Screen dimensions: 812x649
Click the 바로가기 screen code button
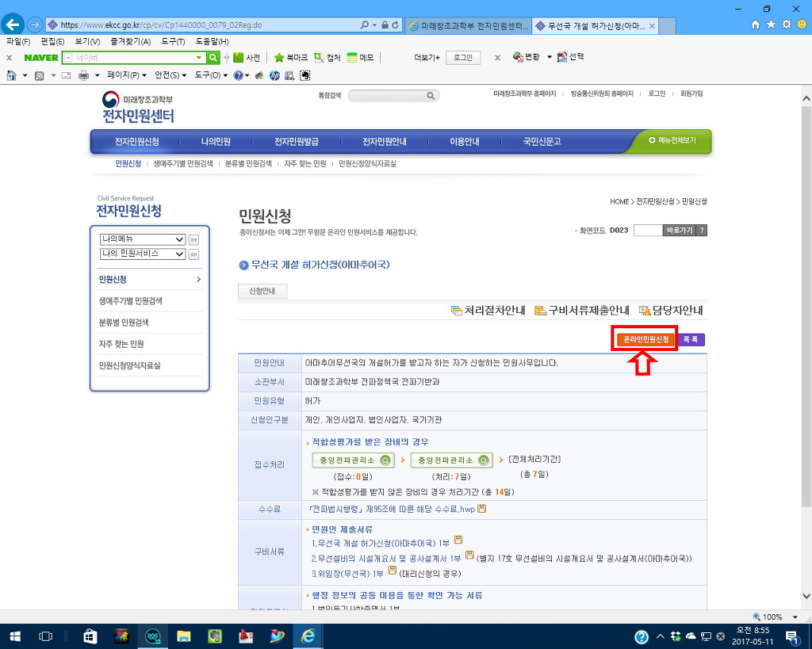[x=680, y=231]
